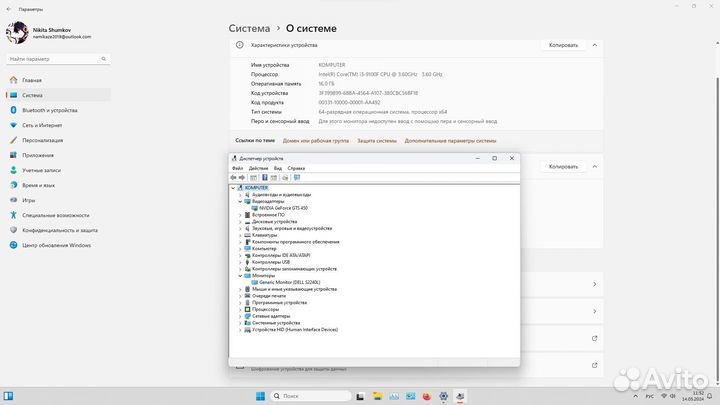Collapse the Видеоадаптеры tree node
This screenshot has width=720, height=405.
point(240,201)
